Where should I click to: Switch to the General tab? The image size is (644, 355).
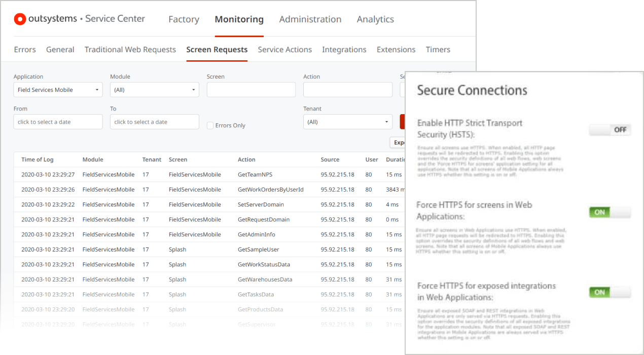(x=60, y=50)
